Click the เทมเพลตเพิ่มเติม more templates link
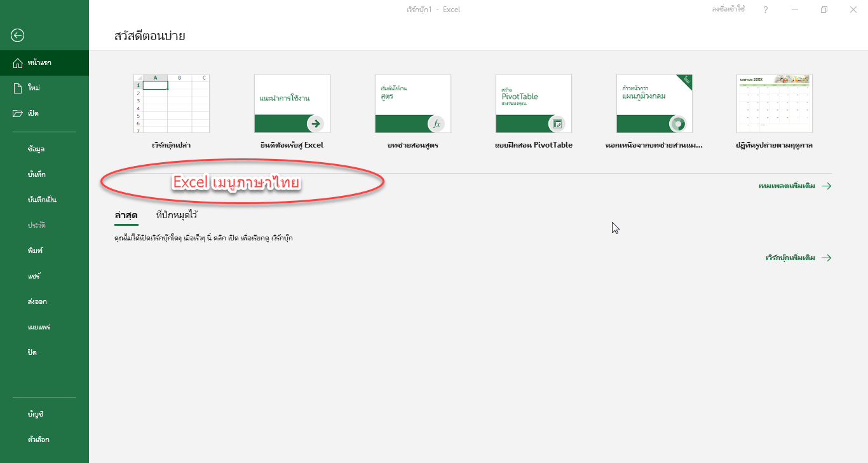The width and height of the screenshot is (868, 463). [795, 186]
